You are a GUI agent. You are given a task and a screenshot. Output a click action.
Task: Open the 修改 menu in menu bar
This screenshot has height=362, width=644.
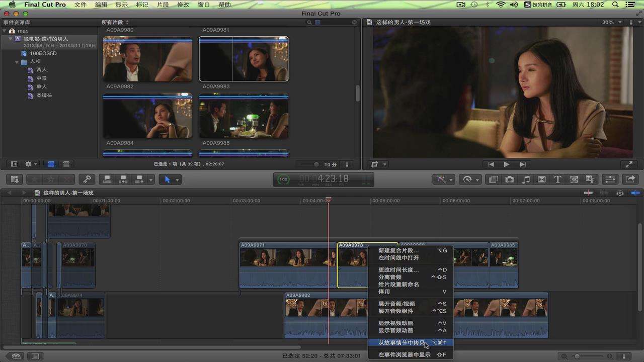point(183,5)
